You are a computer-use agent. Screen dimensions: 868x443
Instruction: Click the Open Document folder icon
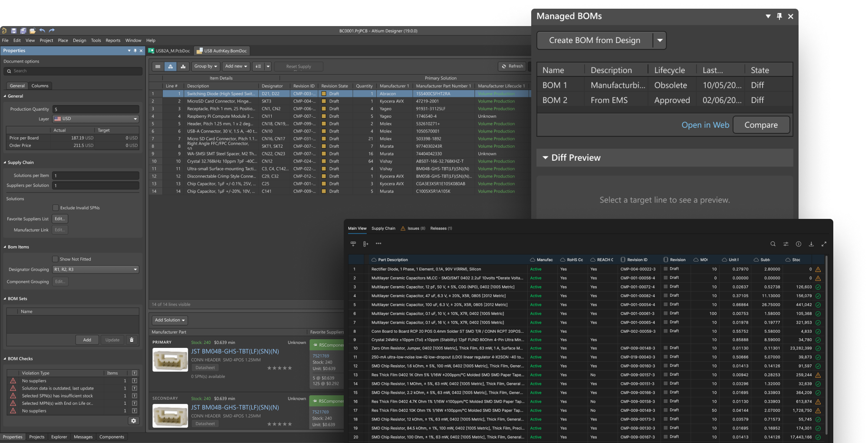32,31
